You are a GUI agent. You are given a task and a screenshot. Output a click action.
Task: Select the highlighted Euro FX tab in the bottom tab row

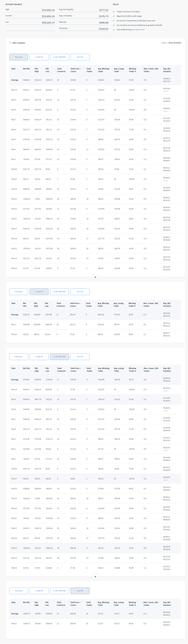click(80, 590)
